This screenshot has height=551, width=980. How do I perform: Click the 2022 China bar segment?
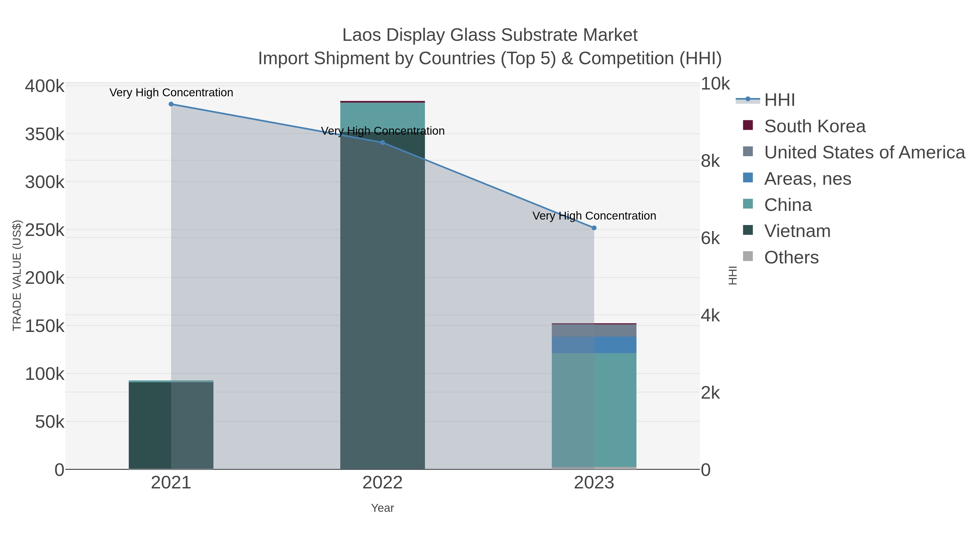[x=383, y=118]
